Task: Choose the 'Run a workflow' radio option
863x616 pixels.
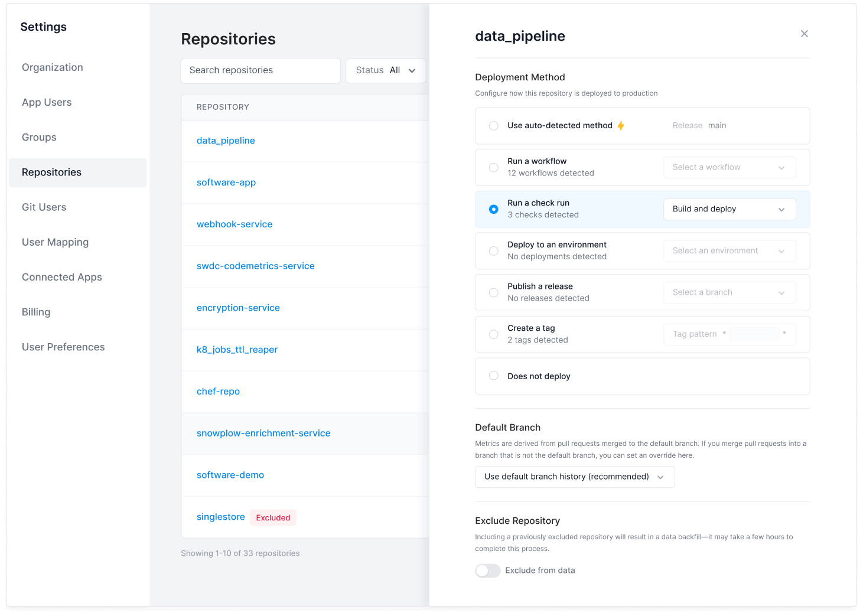Action: coord(494,167)
